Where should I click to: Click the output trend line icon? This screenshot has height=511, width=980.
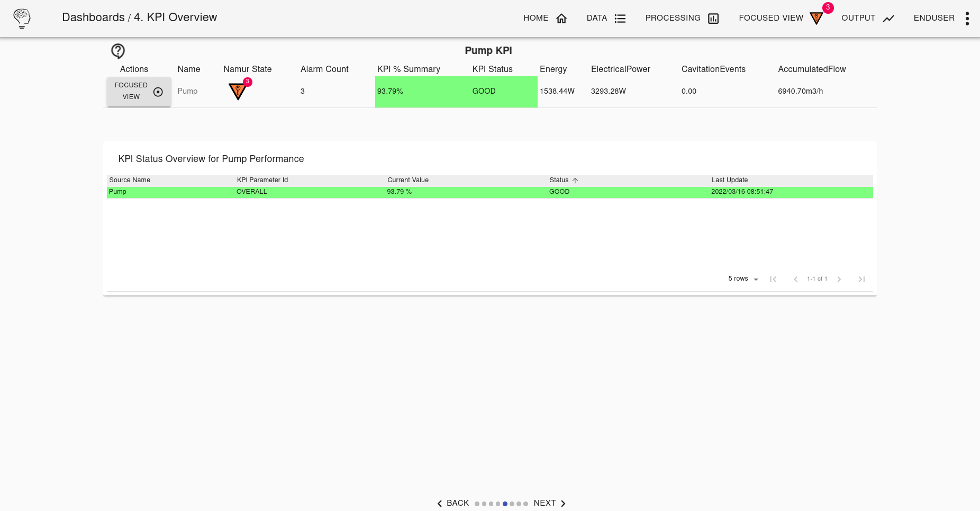(888, 19)
